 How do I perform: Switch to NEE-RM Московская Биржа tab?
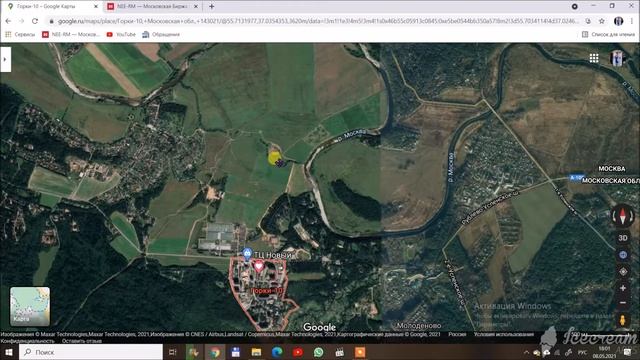pos(151,7)
